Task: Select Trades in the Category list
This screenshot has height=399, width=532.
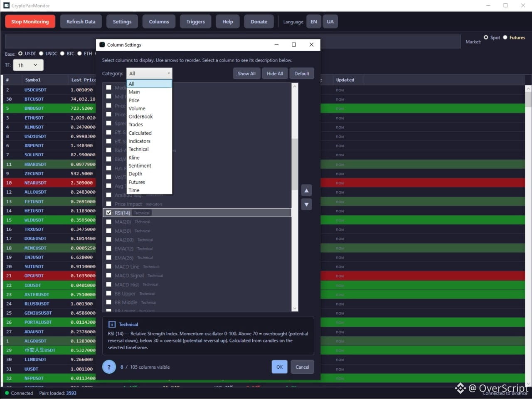Action: tap(150, 125)
